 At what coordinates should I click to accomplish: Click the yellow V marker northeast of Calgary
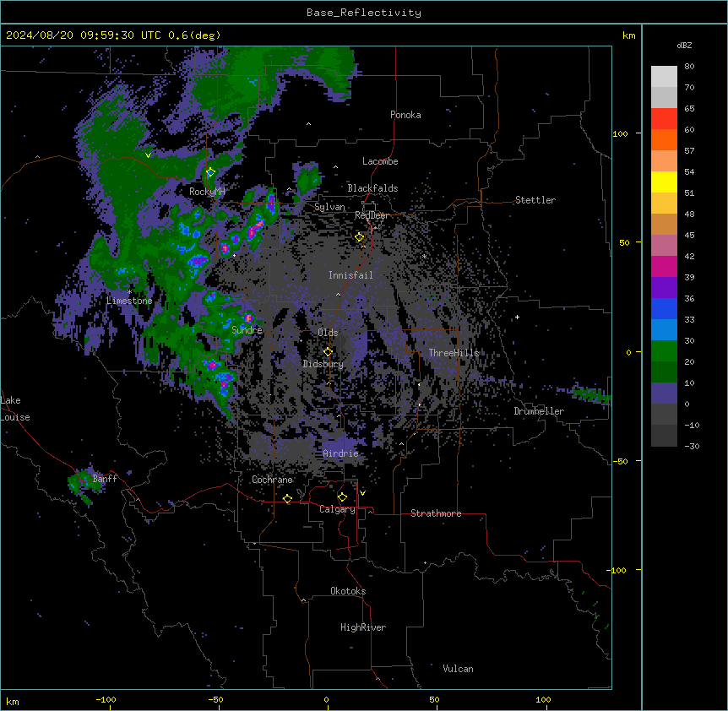click(362, 493)
